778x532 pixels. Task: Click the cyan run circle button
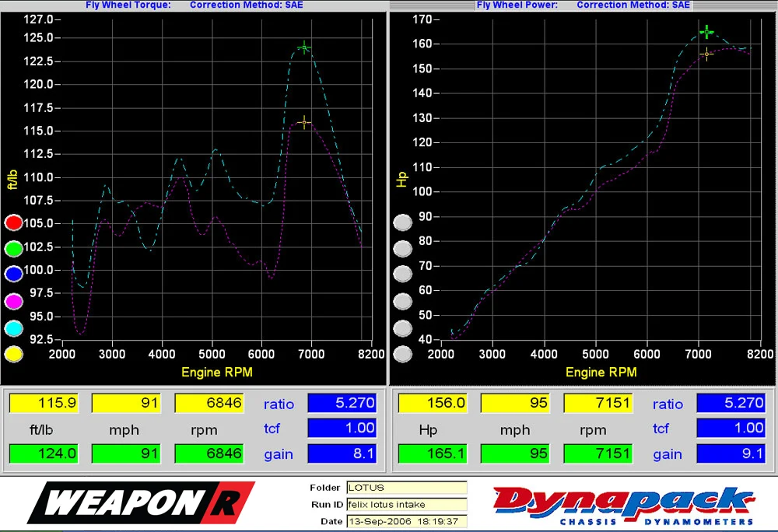pyautogui.click(x=14, y=327)
